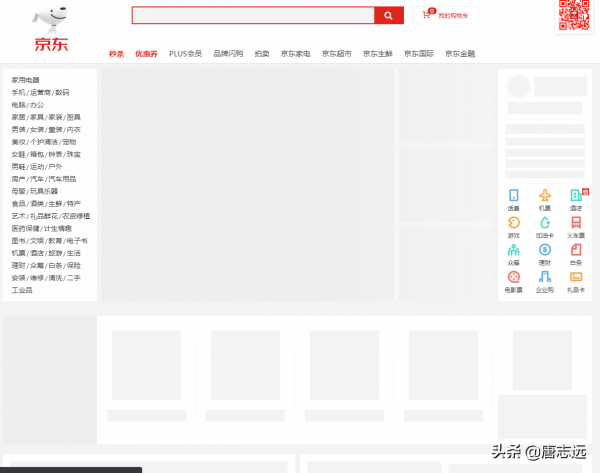
Task: Select the 保险 category link
Action: pyautogui.click(x=73, y=265)
